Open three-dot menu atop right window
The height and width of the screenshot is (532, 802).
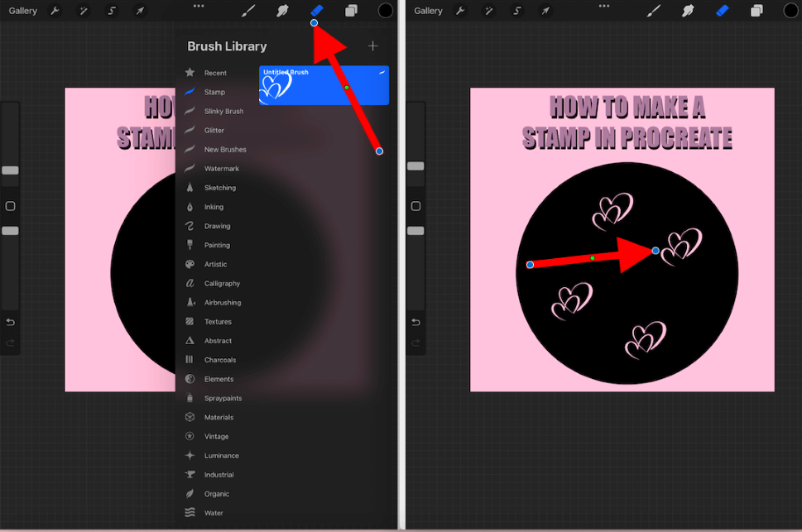tap(604, 6)
